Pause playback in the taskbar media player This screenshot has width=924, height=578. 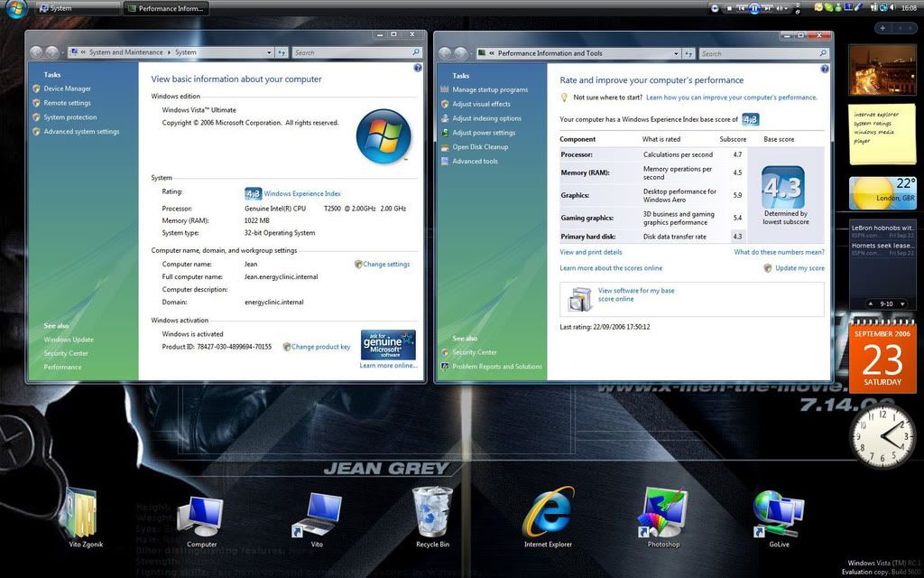click(755, 8)
